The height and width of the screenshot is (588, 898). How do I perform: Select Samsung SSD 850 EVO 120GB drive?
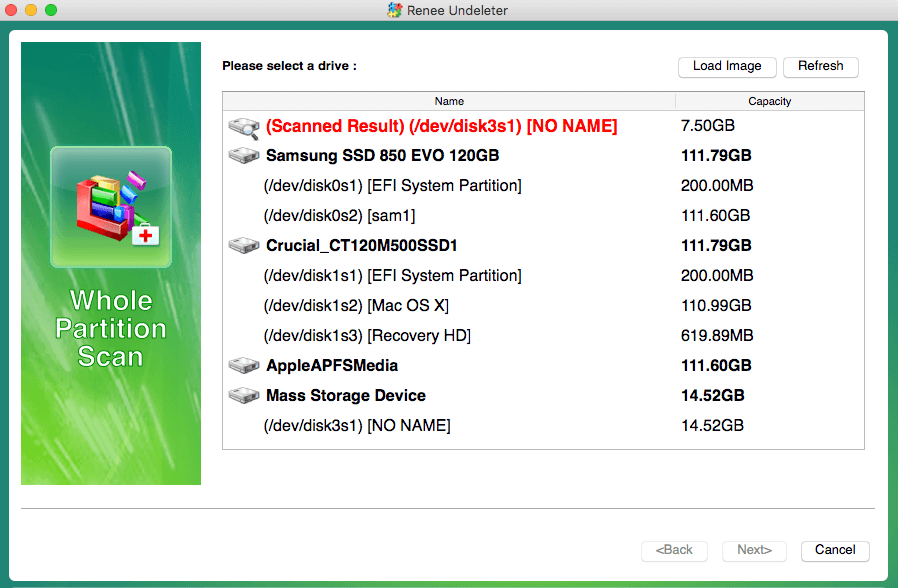point(383,156)
